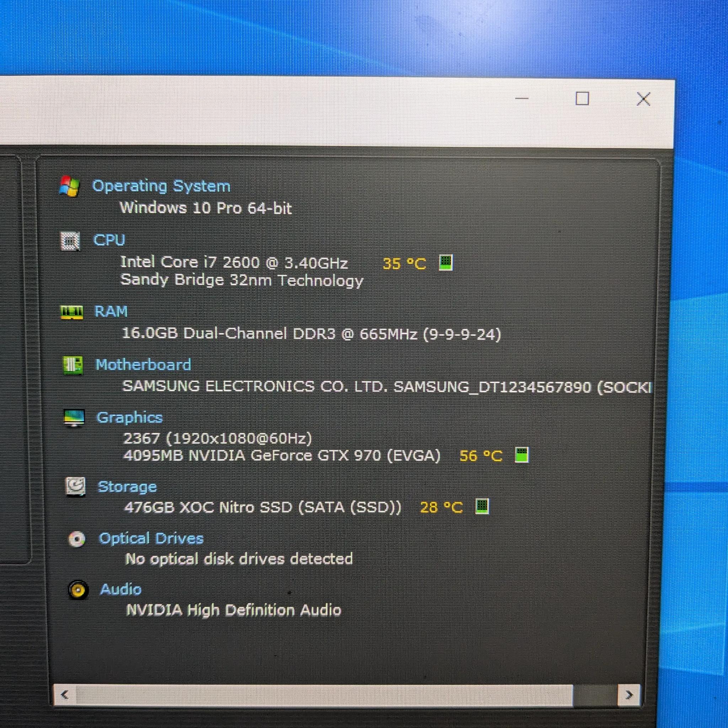
Task: Open the Optical Drives section link
Action: coord(151,539)
